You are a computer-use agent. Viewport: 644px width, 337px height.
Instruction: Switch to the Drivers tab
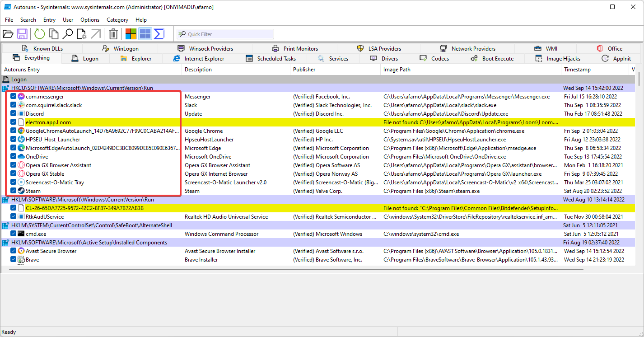[384, 59]
